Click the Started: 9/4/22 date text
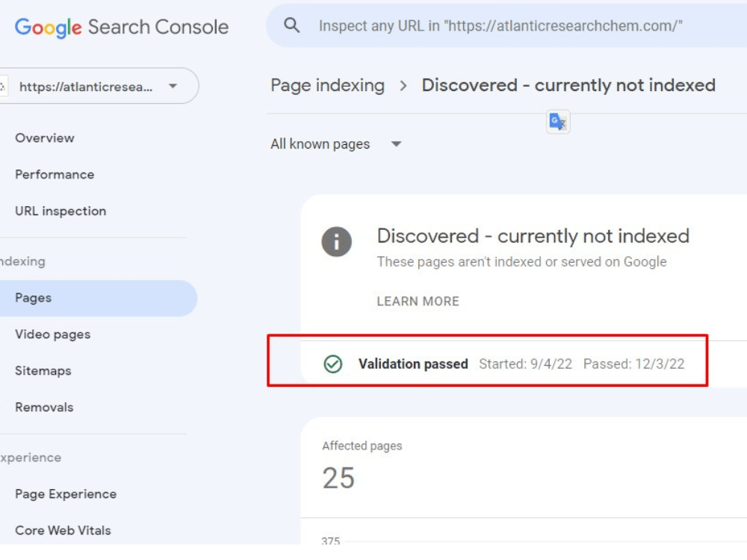 point(525,364)
